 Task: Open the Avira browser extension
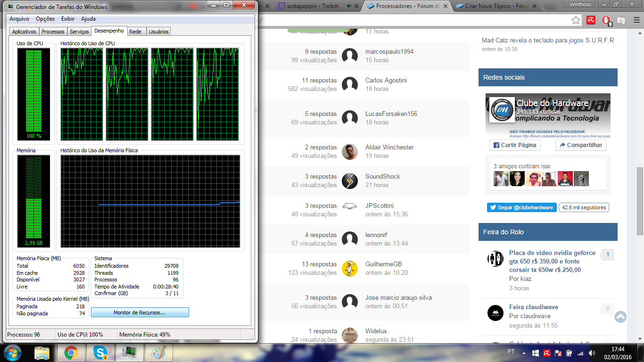point(591,20)
